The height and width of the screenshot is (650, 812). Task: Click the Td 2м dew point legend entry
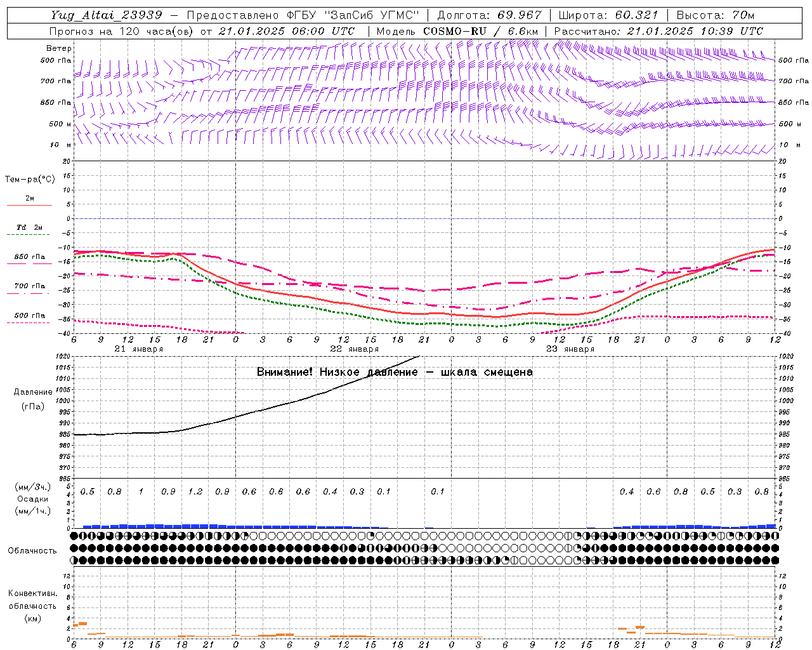click(30, 227)
